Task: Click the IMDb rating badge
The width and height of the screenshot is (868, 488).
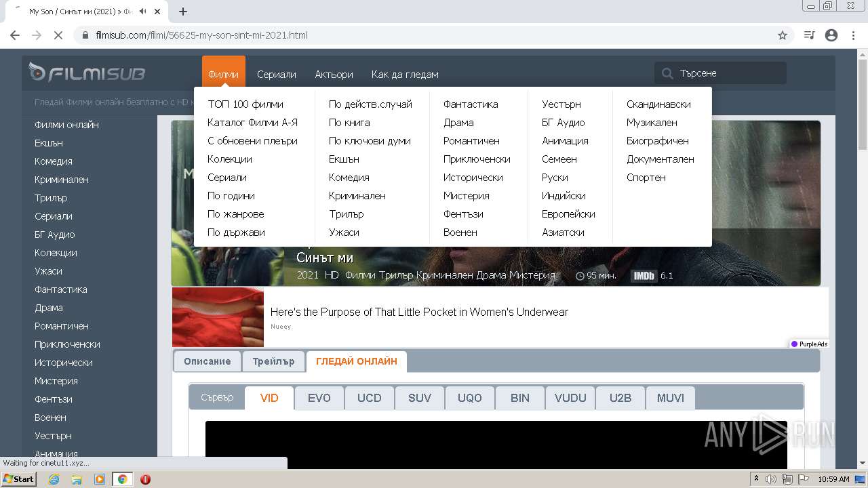Action: tap(644, 276)
